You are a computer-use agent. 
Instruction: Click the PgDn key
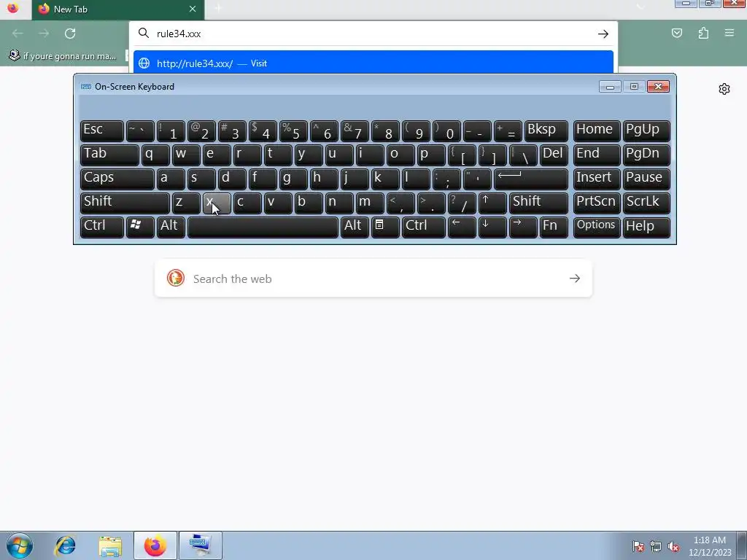click(646, 155)
